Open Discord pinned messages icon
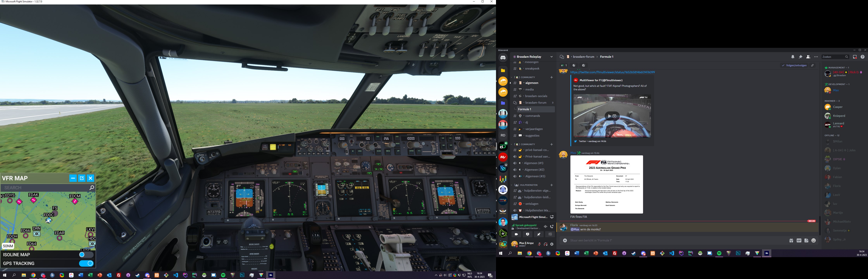This screenshot has height=279, width=868. click(x=801, y=57)
